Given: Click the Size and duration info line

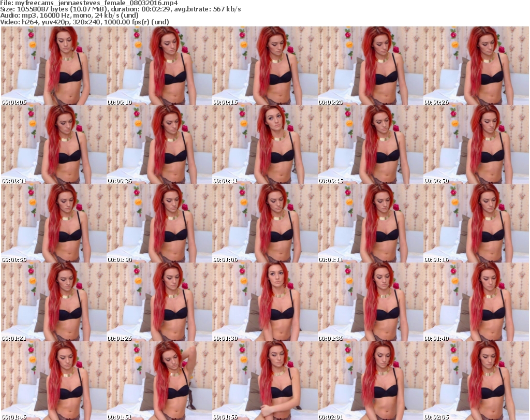Looking at the screenshot, I should pos(120,9).
